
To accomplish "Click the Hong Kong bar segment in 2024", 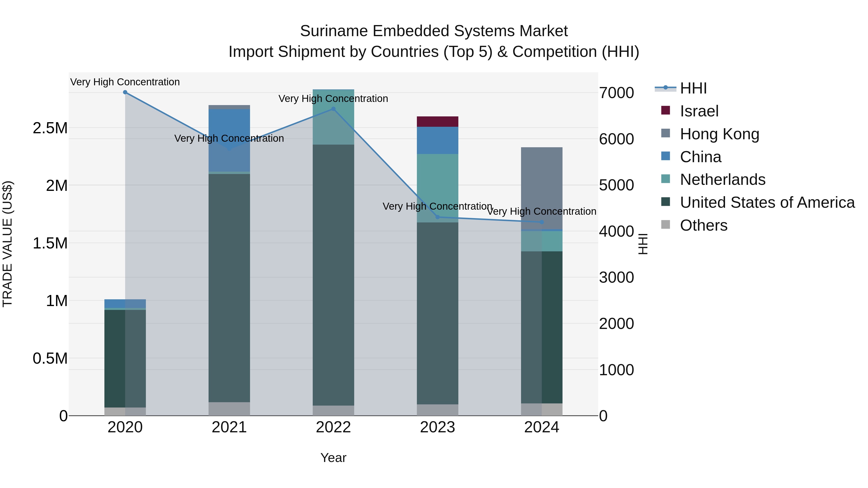I will pos(542,188).
